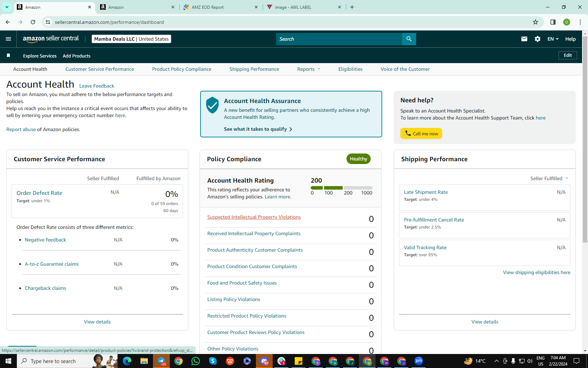Click the Amazon Seller Central logo
The height and width of the screenshot is (368, 588).
51,39
